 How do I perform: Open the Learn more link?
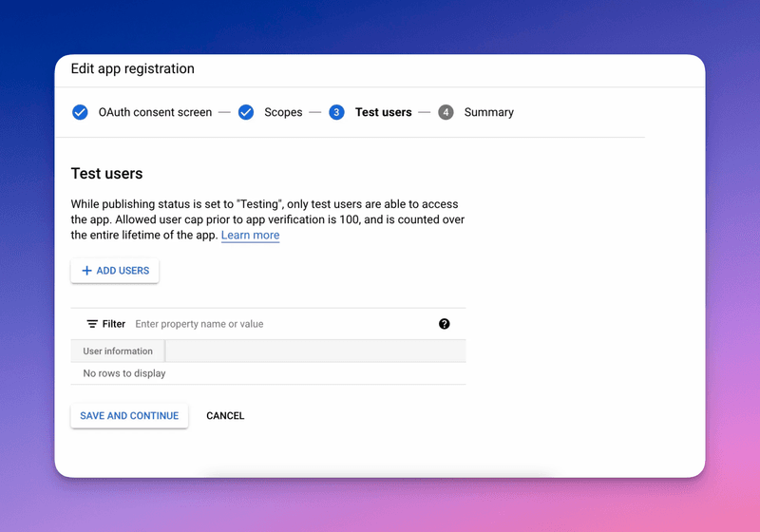(x=250, y=235)
